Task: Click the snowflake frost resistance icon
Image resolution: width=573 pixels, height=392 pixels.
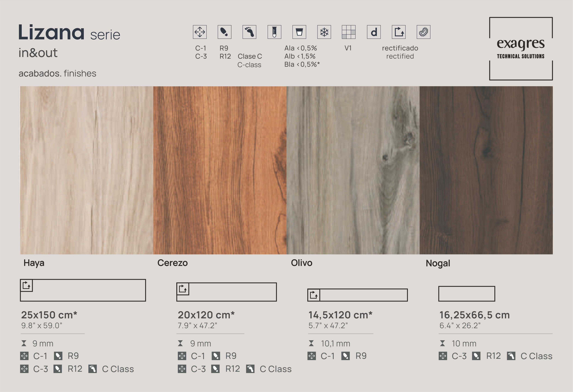Action: click(x=324, y=32)
